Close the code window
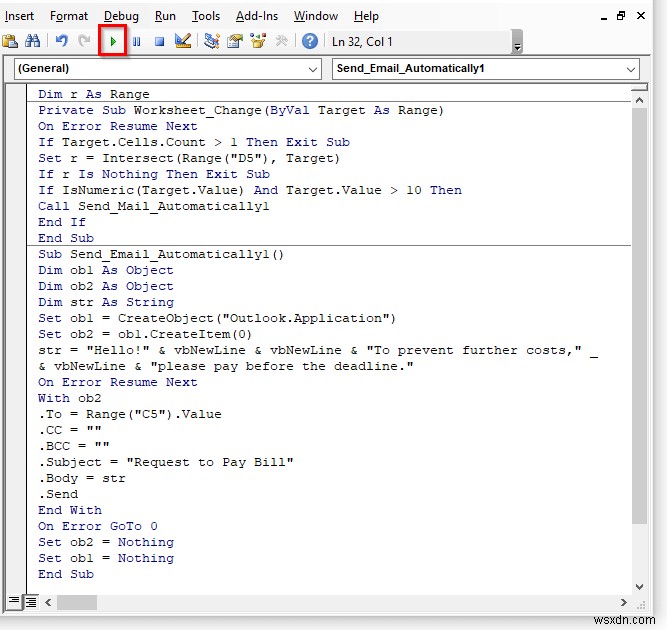The image size is (667, 630). (x=641, y=16)
